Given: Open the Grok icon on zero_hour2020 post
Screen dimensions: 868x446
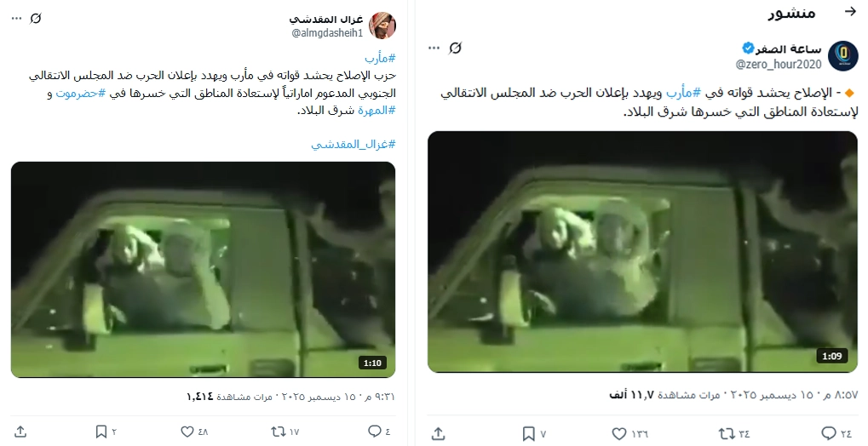Looking at the screenshot, I should [x=455, y=49].
